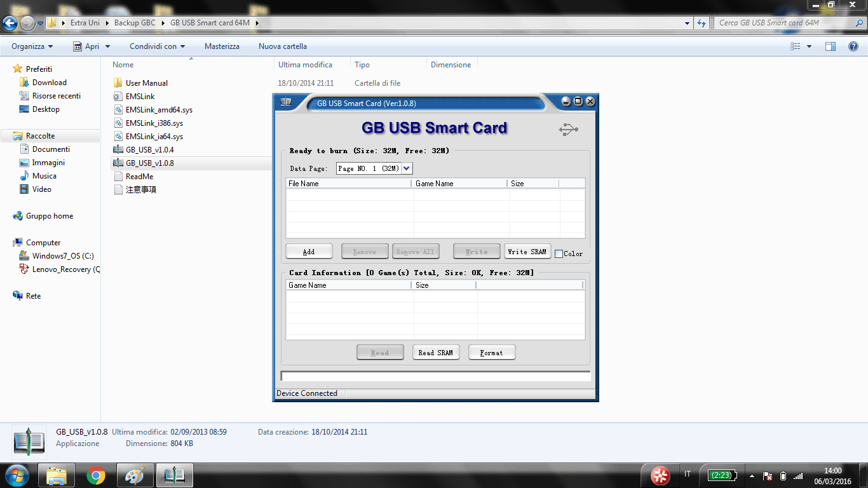The image size is (868, 488).
Task: Open the Organizza dropdown menu
Action: [32, 46]
